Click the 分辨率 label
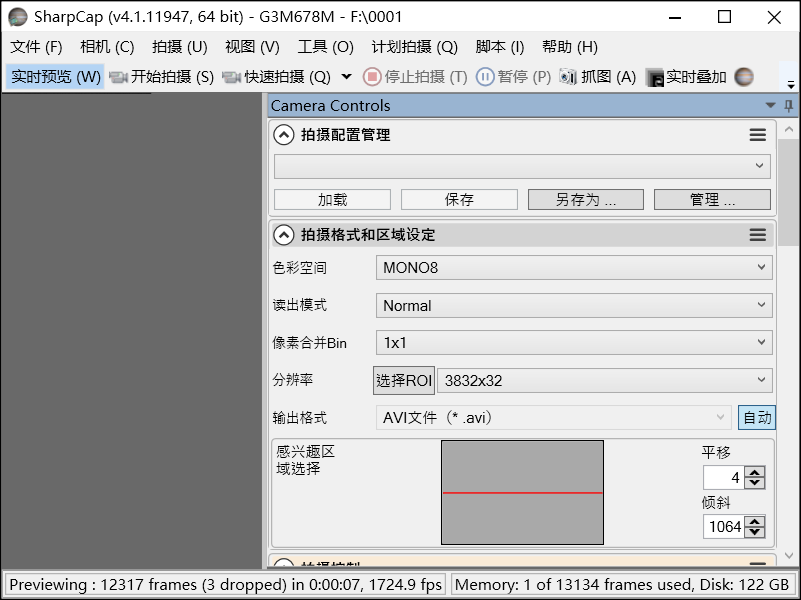Image resolution: width=801 pixels, height=600 pixels. pyautogui.click(x=293, y=380)
